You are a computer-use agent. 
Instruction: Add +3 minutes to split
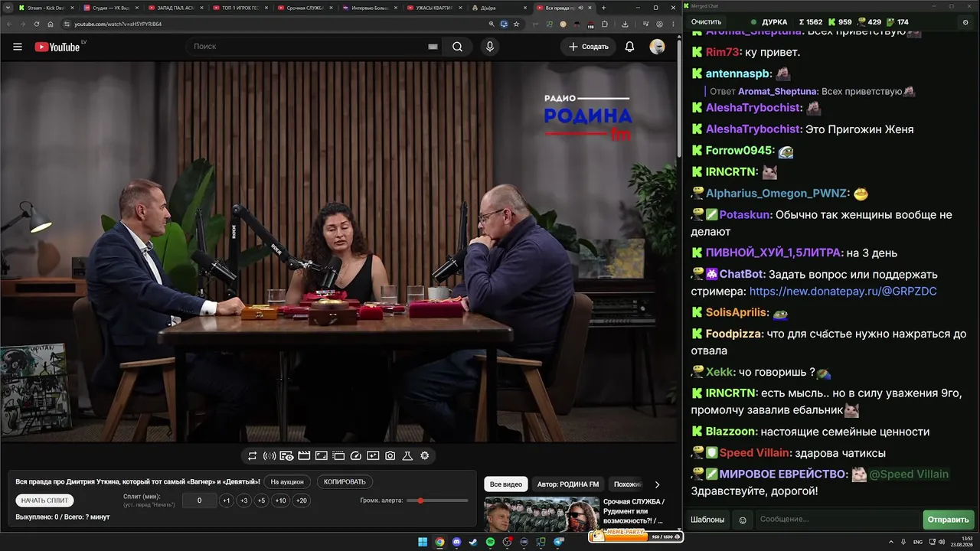(x=243, y=500)
